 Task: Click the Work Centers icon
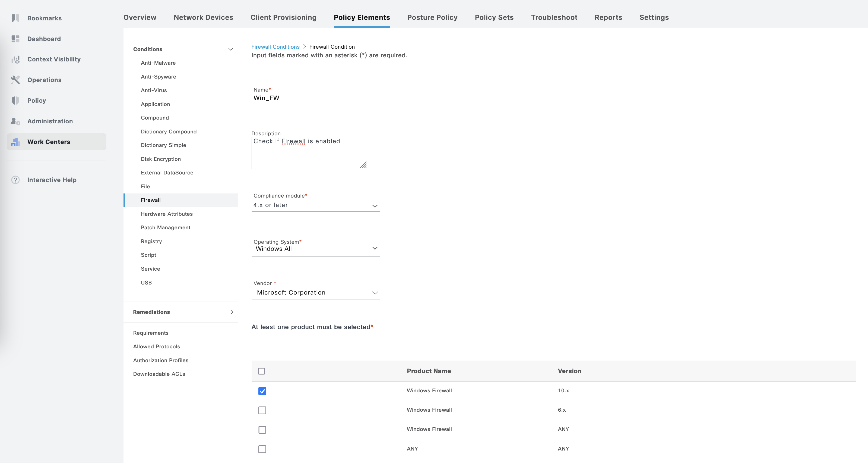(x=15, y=142)
